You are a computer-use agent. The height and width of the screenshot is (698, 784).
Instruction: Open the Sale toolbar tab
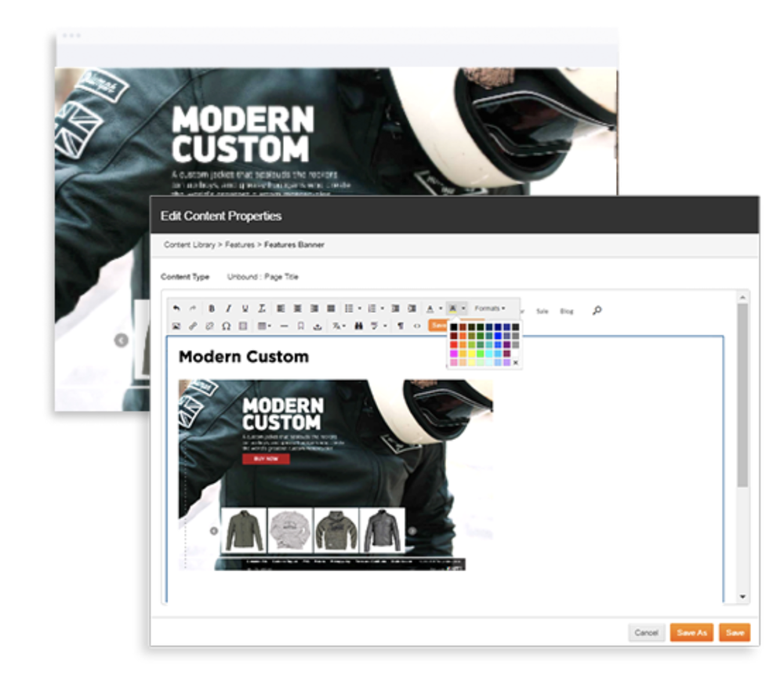click(542, 311)
